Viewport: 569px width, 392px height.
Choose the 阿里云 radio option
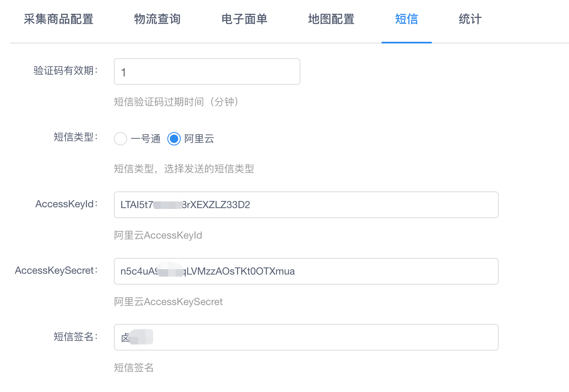174,139
